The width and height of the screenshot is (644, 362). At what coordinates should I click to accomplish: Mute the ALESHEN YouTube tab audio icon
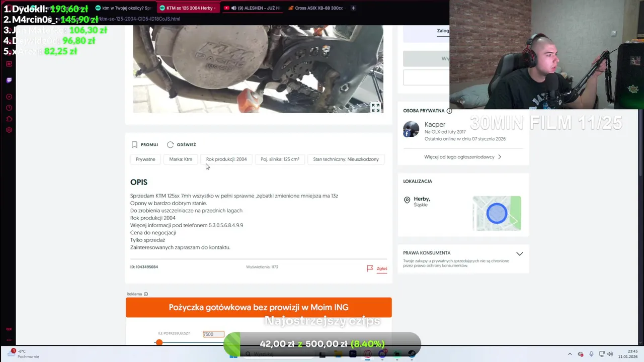point(233,8)
